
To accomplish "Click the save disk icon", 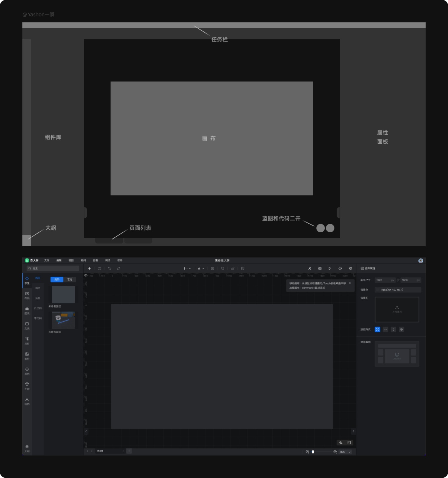I will pos(99,268).
